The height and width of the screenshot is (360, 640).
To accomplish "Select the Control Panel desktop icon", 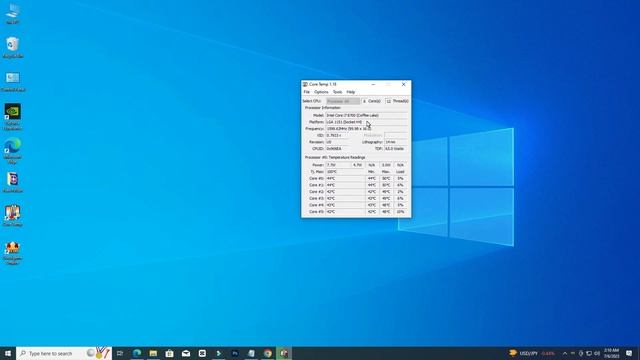I will pos(13,81).
